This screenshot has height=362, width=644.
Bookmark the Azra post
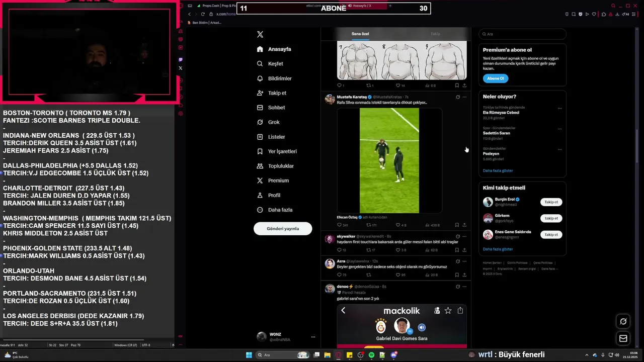457,275
